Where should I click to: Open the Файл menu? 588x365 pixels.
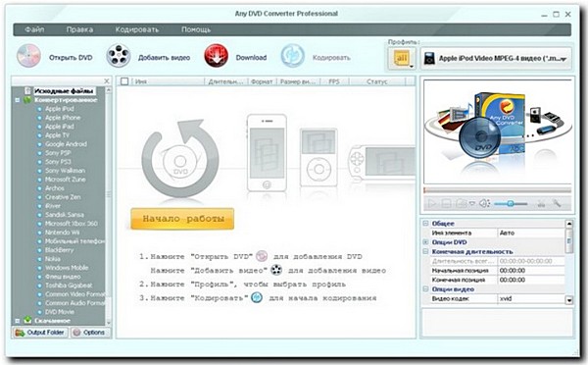[34, 29]
